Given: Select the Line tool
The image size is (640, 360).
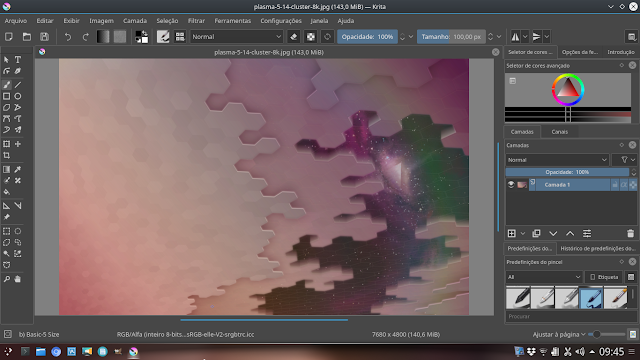Looking at the screenshot, I should [x=18, y=85].
